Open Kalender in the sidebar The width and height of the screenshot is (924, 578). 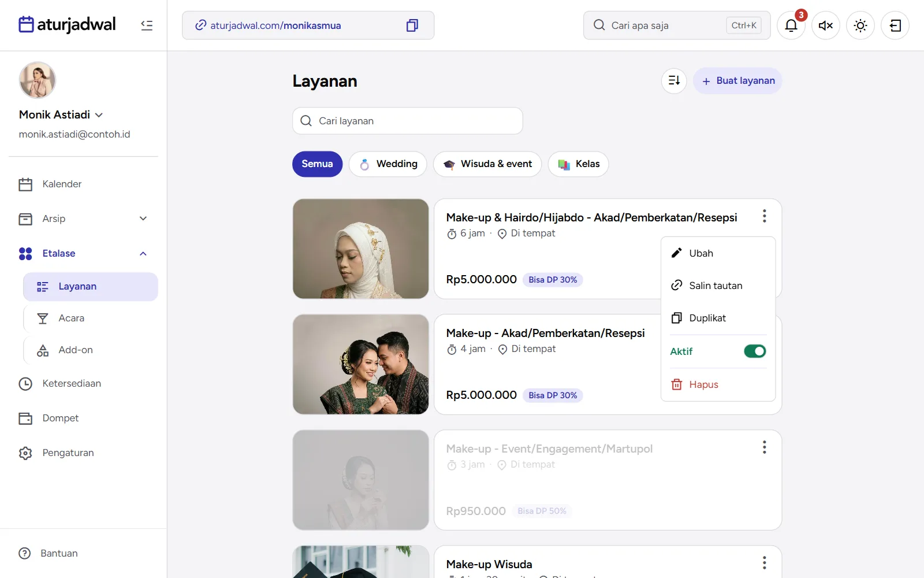coord(84,184)
